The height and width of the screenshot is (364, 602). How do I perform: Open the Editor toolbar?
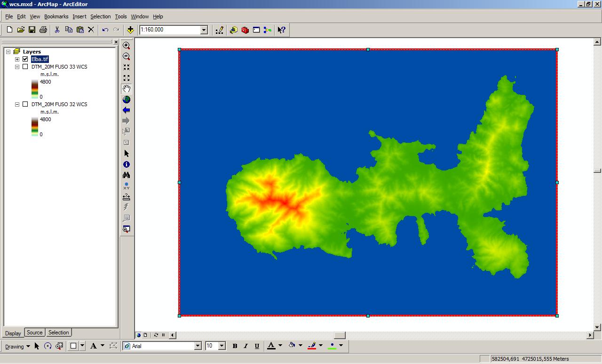point(220,30)
